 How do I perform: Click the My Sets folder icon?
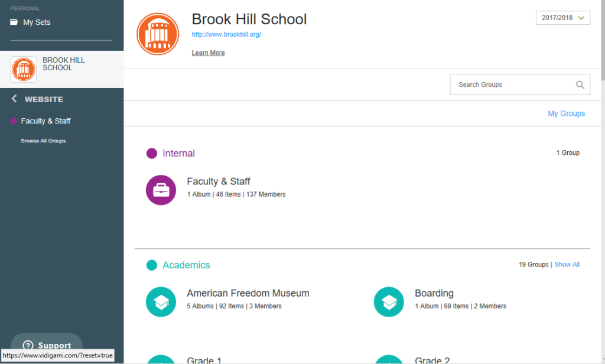pos(14,22)
